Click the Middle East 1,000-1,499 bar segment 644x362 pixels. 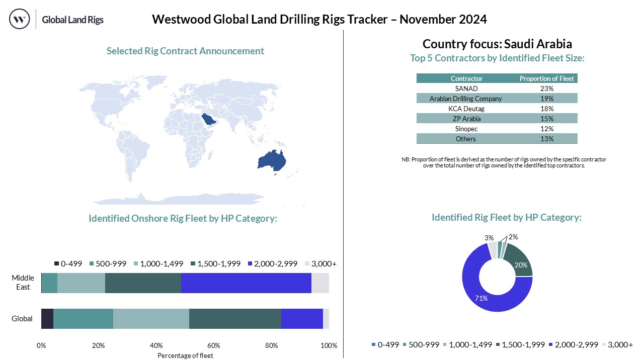81,283
